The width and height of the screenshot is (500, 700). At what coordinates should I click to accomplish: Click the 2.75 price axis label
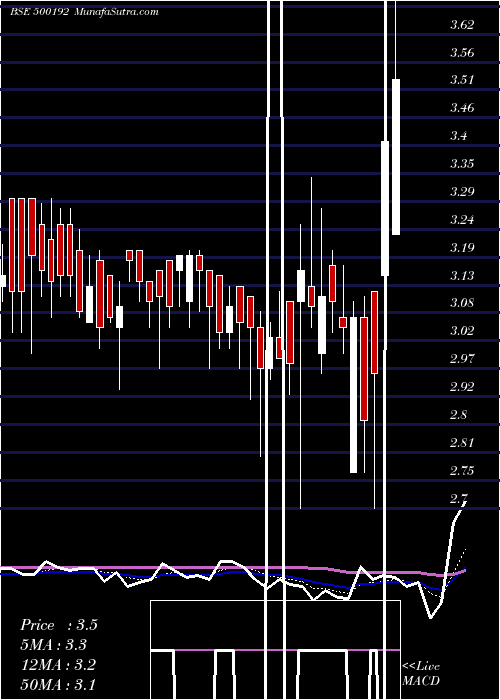click(x=462, y=471)
